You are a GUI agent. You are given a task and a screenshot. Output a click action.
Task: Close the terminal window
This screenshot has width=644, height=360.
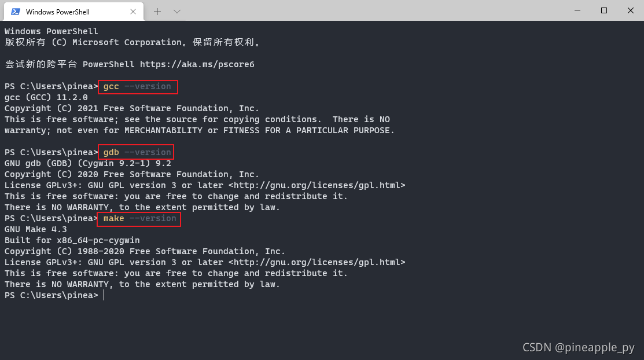[x=630, y=10]
